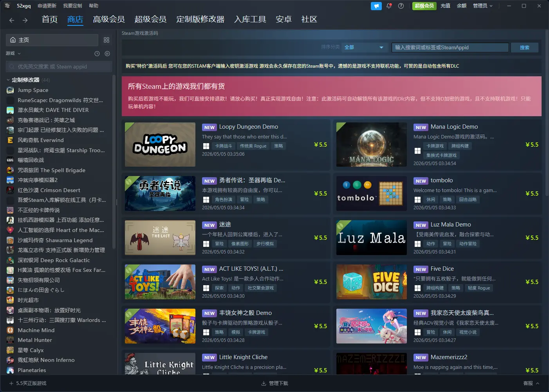Collapse the 定制修改器 category
This screenshot has width=549, height=392.
click(x=9, y=80)
